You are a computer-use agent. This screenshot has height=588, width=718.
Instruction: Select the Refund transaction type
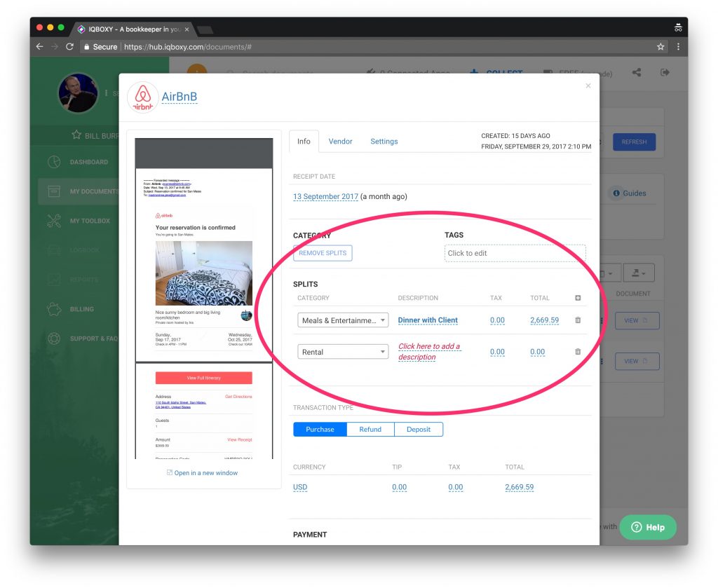(x=370, y=429)
